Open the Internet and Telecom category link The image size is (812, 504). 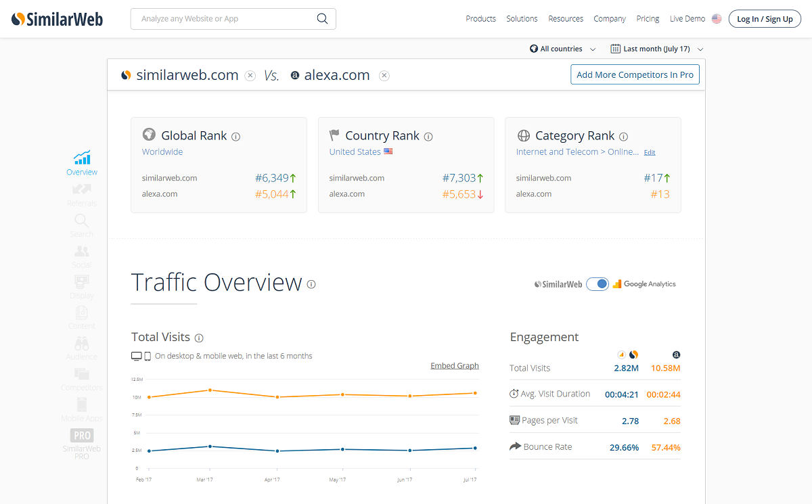[x=578, y=152]
